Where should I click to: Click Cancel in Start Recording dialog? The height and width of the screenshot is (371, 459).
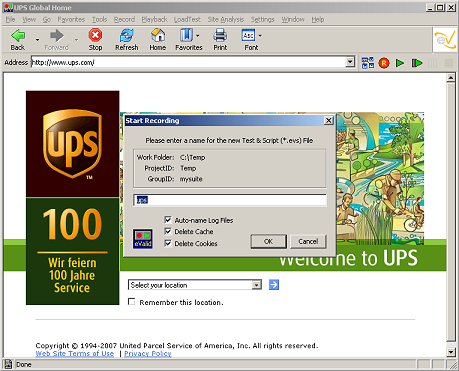pos(308,241)
